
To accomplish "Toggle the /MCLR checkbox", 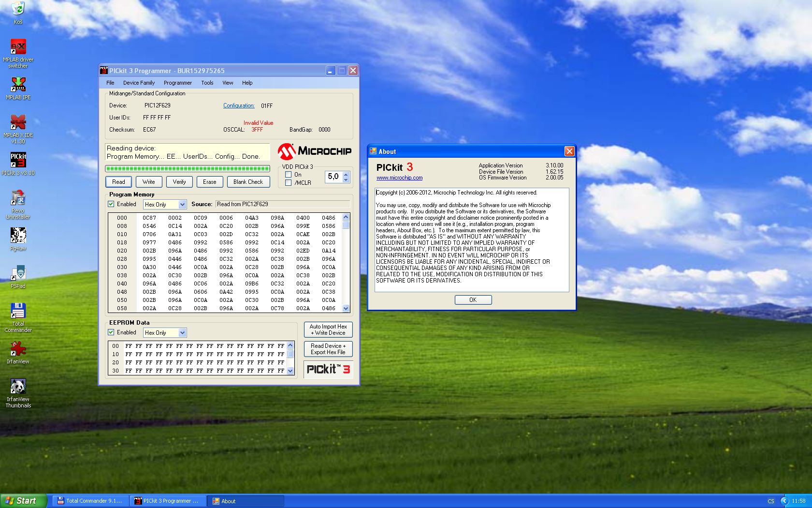I will click(289, 183).
